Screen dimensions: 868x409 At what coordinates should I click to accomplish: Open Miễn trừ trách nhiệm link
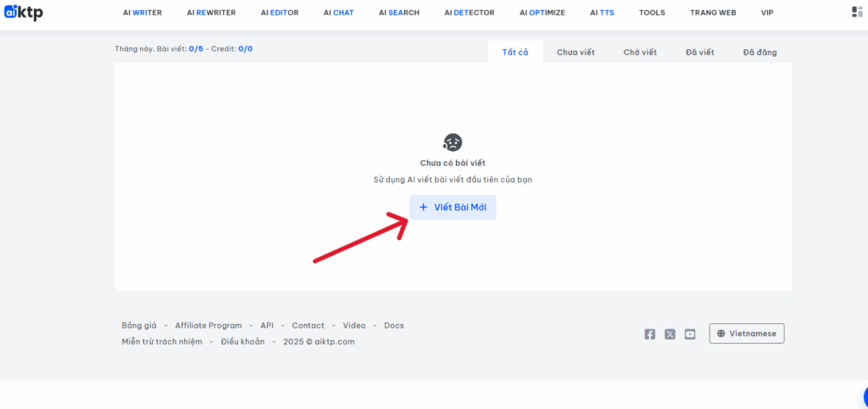pyautogui.click(x=162, y=341)
